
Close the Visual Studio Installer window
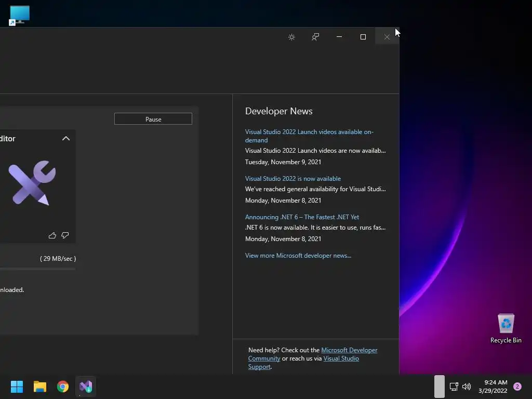click(387, 37)
